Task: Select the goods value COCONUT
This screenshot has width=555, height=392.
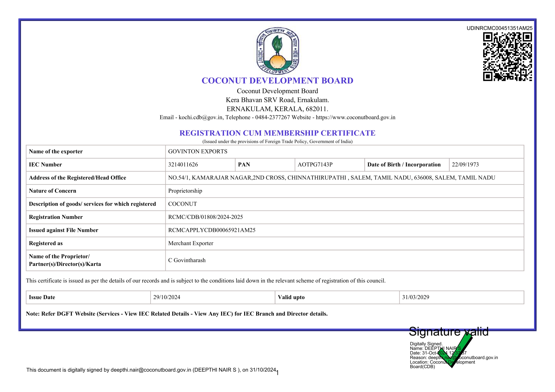Action: (182, 204)
